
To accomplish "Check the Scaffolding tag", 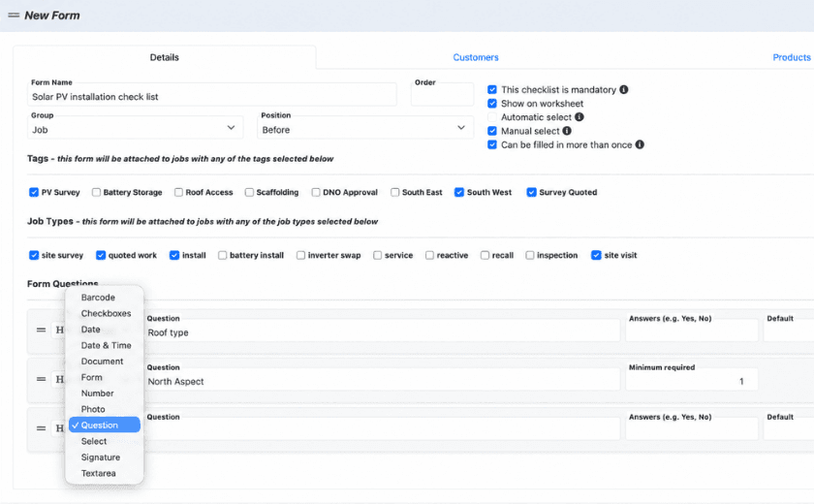I will point(249,192).
